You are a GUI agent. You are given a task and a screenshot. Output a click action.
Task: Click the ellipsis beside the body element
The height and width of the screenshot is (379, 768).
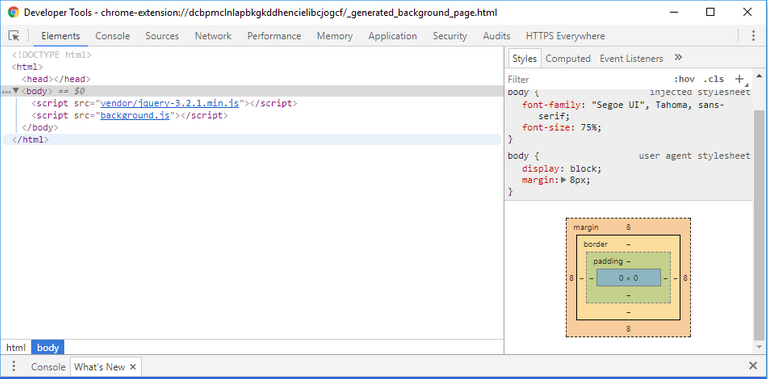point(6,92)
